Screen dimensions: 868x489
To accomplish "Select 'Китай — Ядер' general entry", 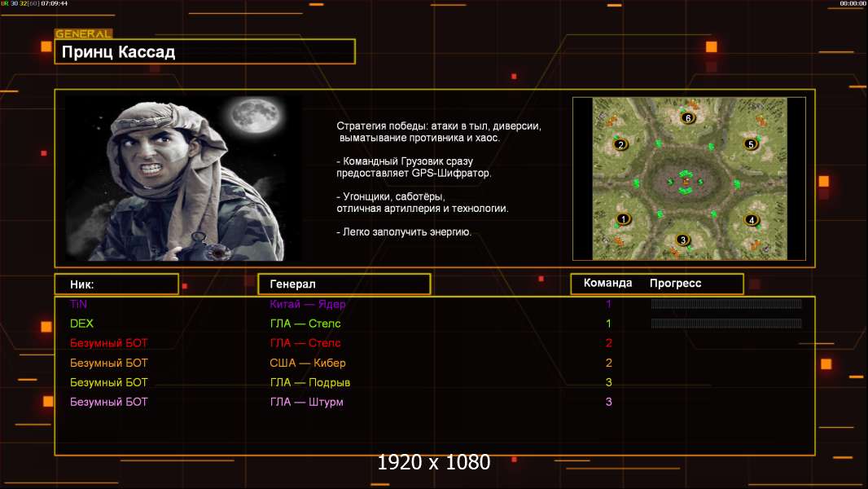I will click(x=308, y=304).
